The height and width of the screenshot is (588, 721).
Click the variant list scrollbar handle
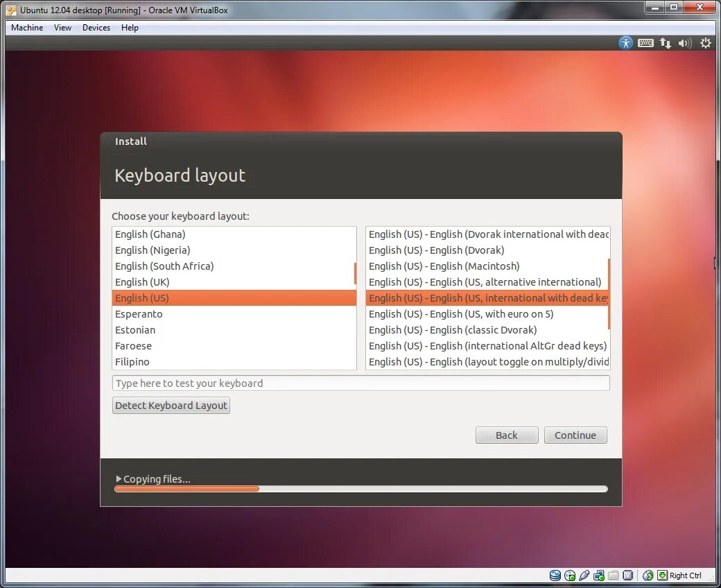click(609, 294)
